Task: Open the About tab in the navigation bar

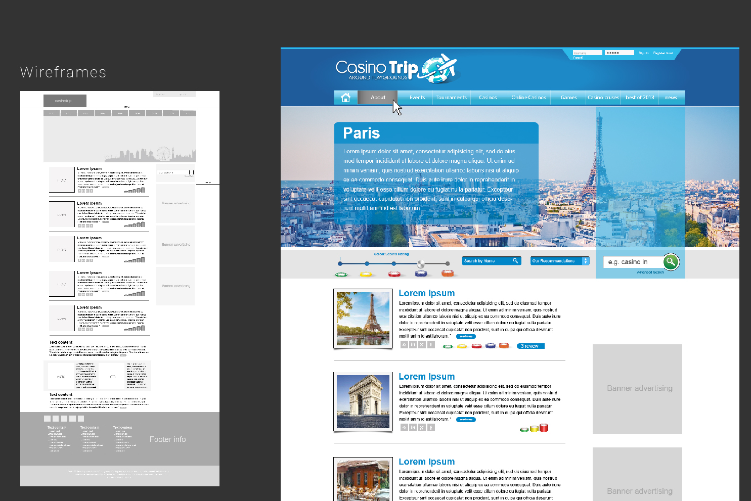Action: tap(377, 97)
